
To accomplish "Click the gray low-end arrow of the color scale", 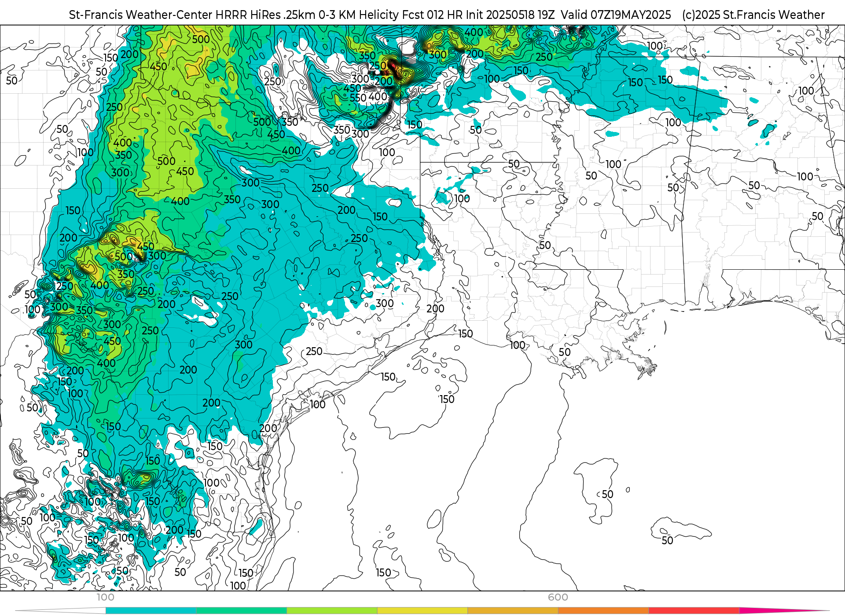I will point(61,610).
